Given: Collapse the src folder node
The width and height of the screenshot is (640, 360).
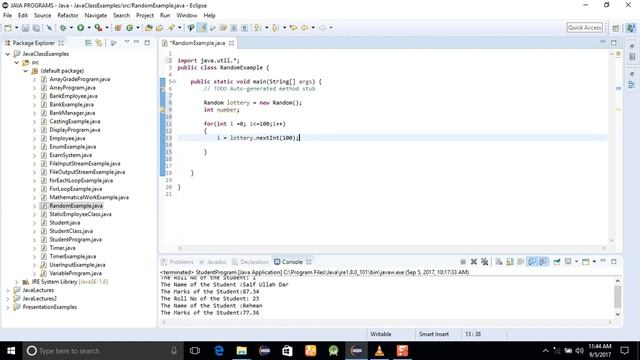Looking at the screenshot, I should (x=17, y=62).
